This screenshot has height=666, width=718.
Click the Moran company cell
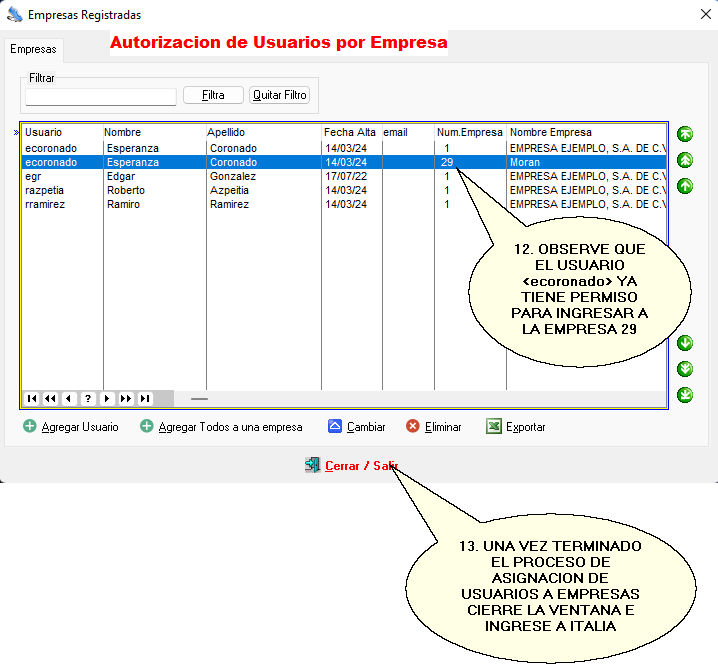(587, 162)
